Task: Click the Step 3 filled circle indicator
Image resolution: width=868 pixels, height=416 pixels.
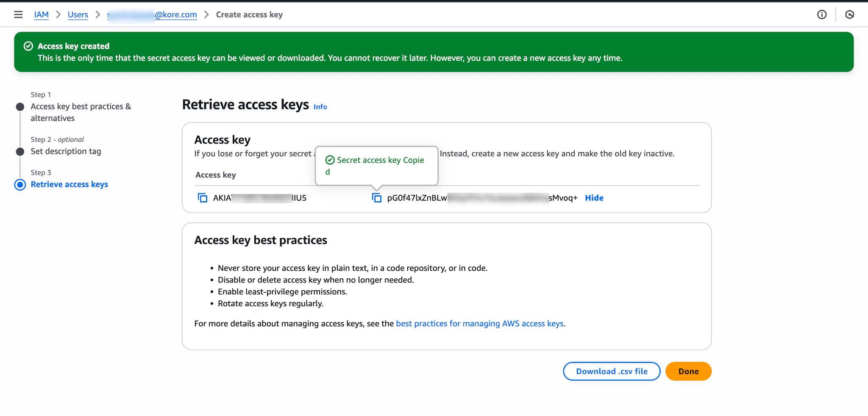Action: point(20,185)
